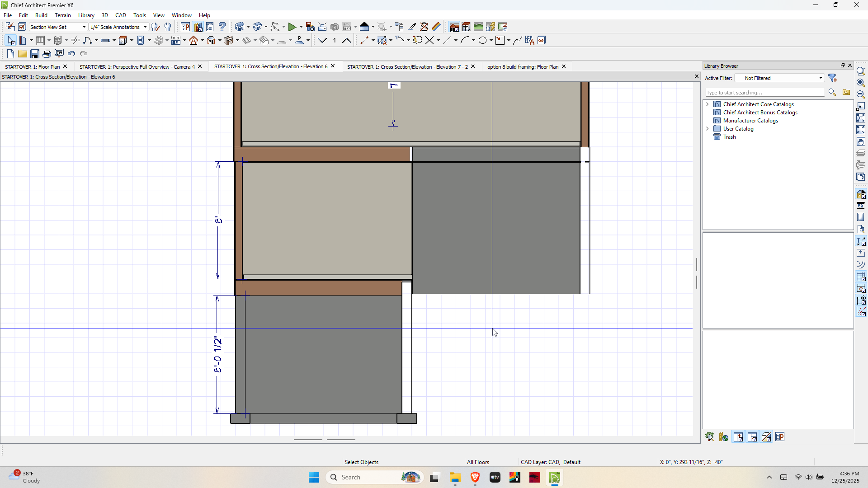The height and width of the screenshot is (488, 868).
Task: Open the Terrain menu
Action: click(x=63, y=15)
